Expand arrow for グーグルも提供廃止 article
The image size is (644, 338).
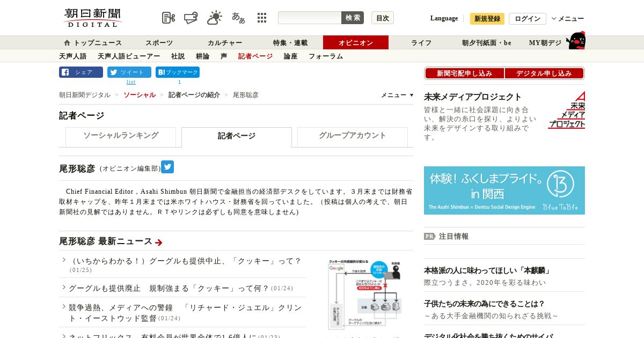pos(64,288)
